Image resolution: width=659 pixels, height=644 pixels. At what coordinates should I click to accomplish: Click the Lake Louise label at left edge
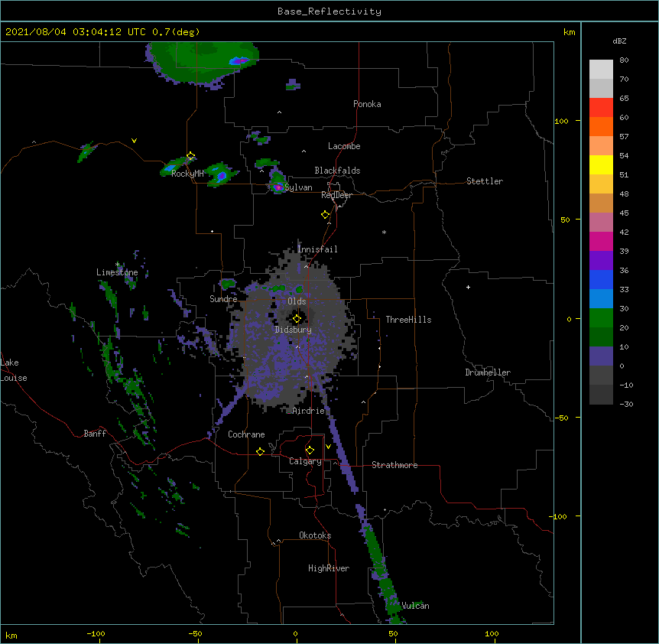pos(14,370)
